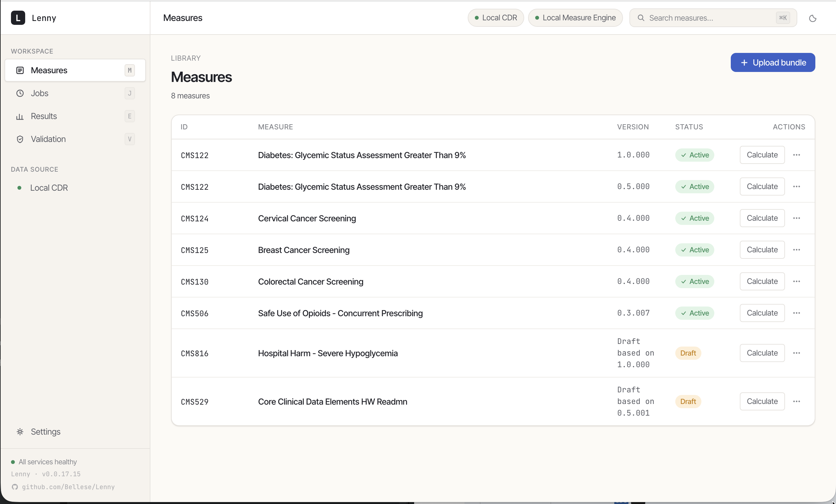Calculate the Hospital Harm Severe Hypoglycemia measure

(762, 353)
